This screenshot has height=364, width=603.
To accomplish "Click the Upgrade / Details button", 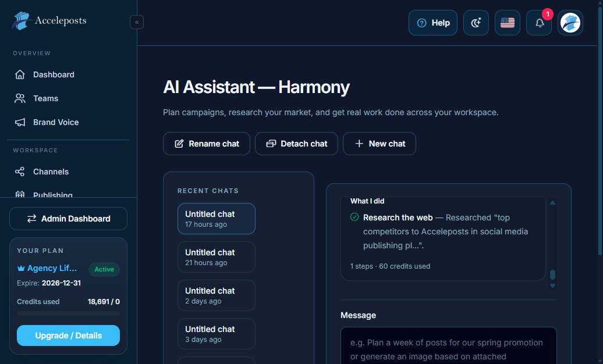I will point(69,336).
